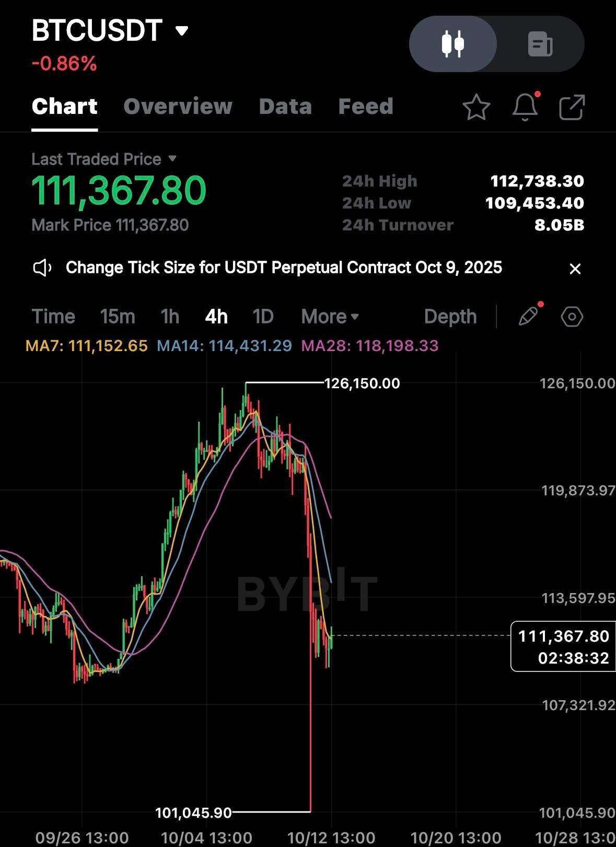Open chart settings hexagon icon
Viewport: 616px width, 847px height.
(572, 317)
